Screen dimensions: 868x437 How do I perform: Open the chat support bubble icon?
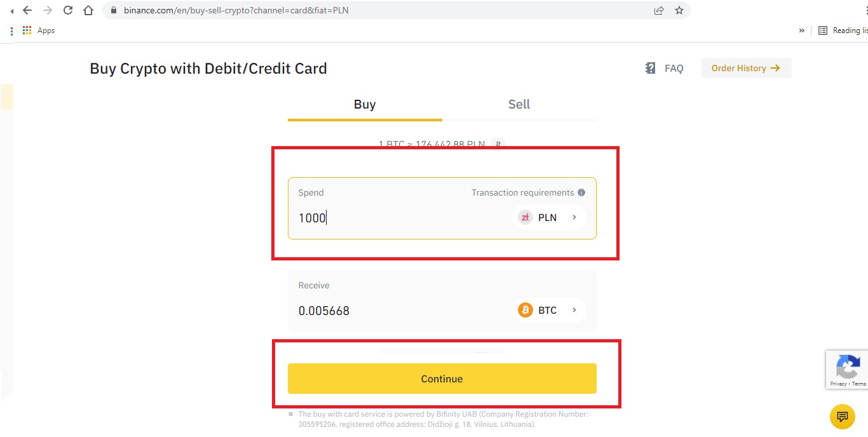point(842,417)
